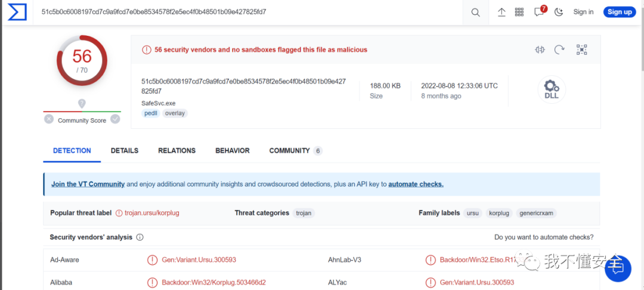Select the korplug family label tag
644x290 pixels.
click(500, 213)
